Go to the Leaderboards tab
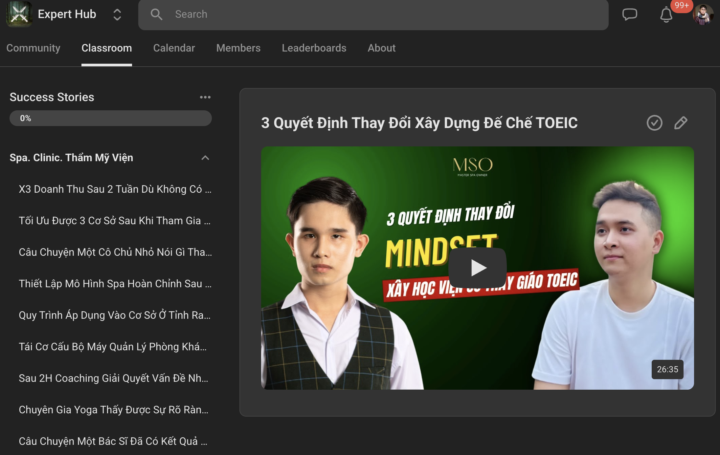Image resolution: width=720 pixels, height=455 pixels. click(314, 48)
